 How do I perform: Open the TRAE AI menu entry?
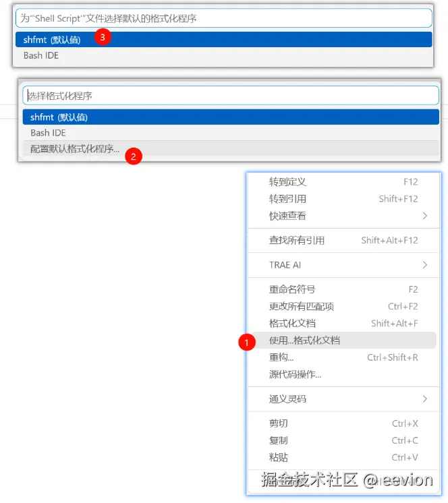343,265
